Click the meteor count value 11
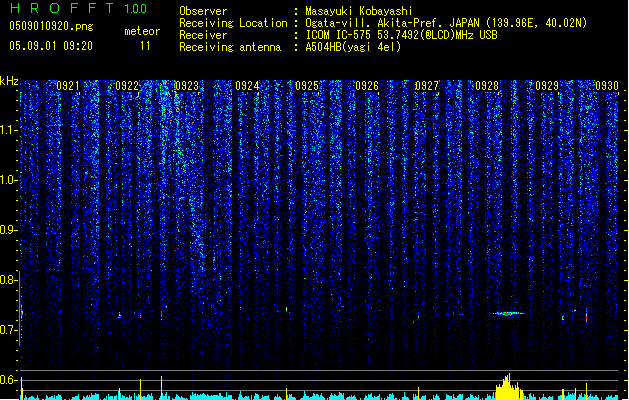 tap(145, 46)
